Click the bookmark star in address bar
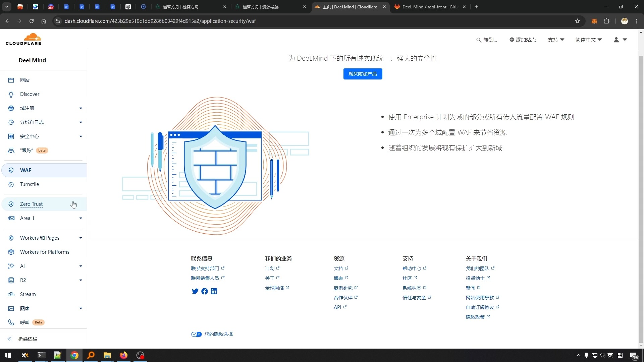The width and height of the screenshot is (644, 362). 577,21
